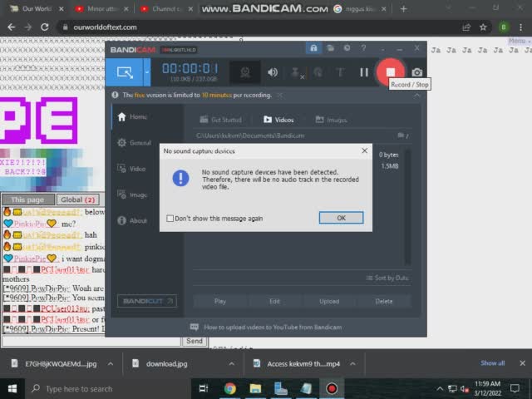The width and height of the screenshot is (532, 399).
Task: Open Chrome profile avatar B
Action: 504,27
